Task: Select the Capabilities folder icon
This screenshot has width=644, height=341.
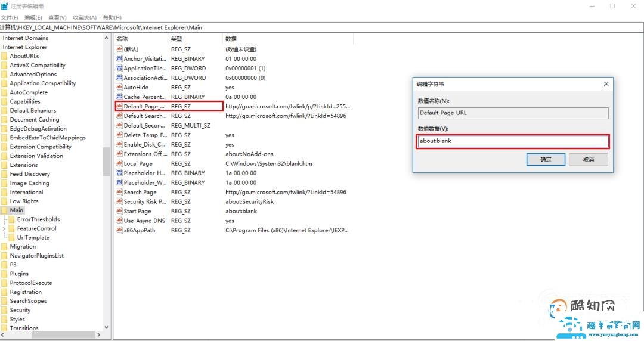Action: tap(5, 101)
